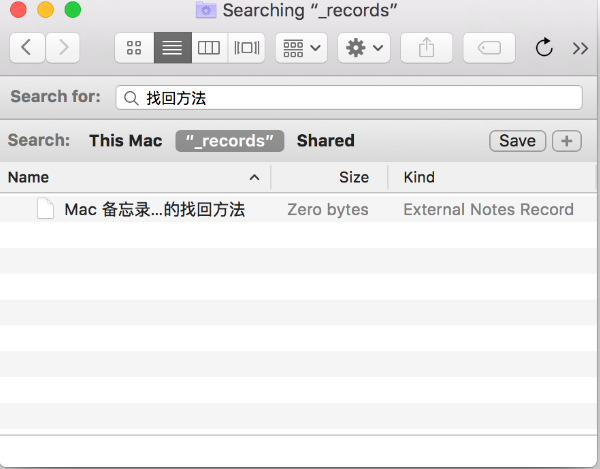Set search scope to "_records" folder
The width and height of the screenshot is (600, 469).
point(230,141)
